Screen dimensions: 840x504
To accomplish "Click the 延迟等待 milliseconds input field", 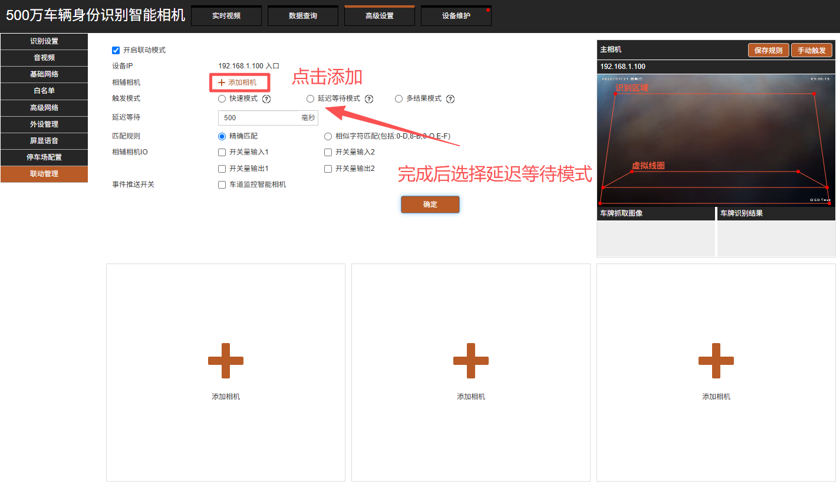I will [x=268, y=118].
